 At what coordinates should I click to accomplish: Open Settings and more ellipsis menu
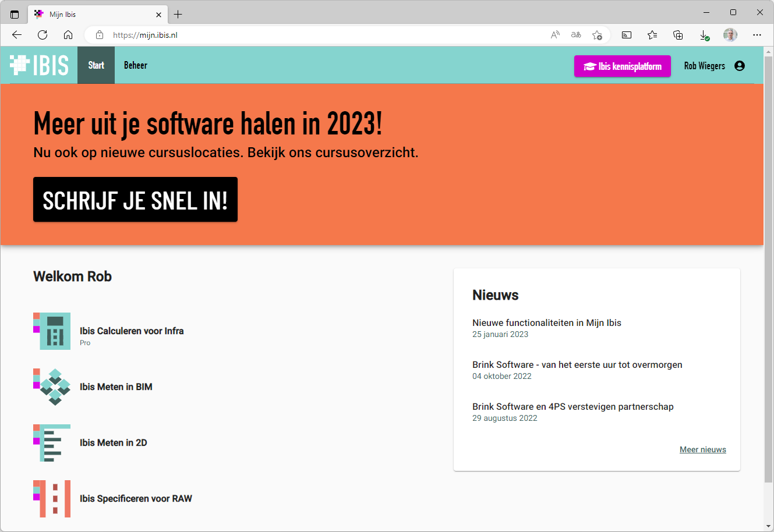tap(757, 35)
